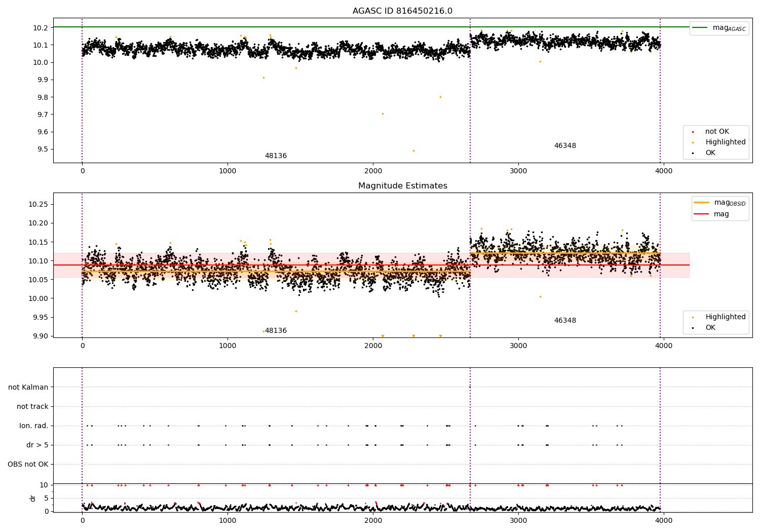Click the orange line sample in mag OBSID legend
Viewport: 760px width, 532px height.
point(701,203)
